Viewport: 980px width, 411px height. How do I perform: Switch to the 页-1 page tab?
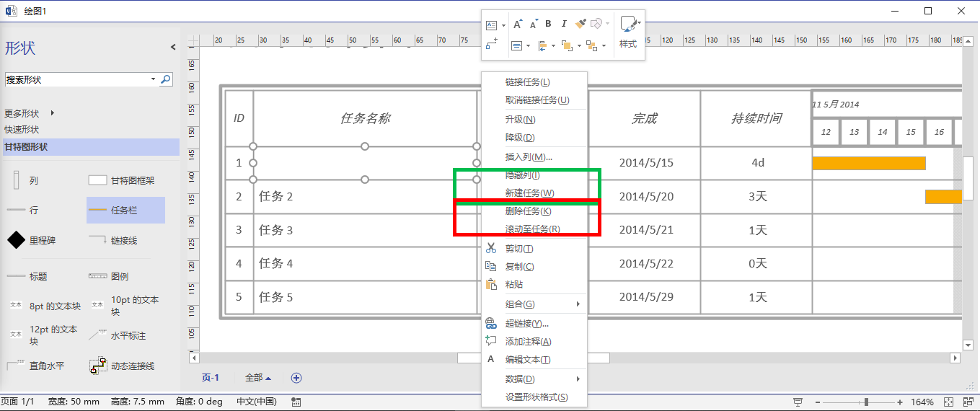(211, 378)
